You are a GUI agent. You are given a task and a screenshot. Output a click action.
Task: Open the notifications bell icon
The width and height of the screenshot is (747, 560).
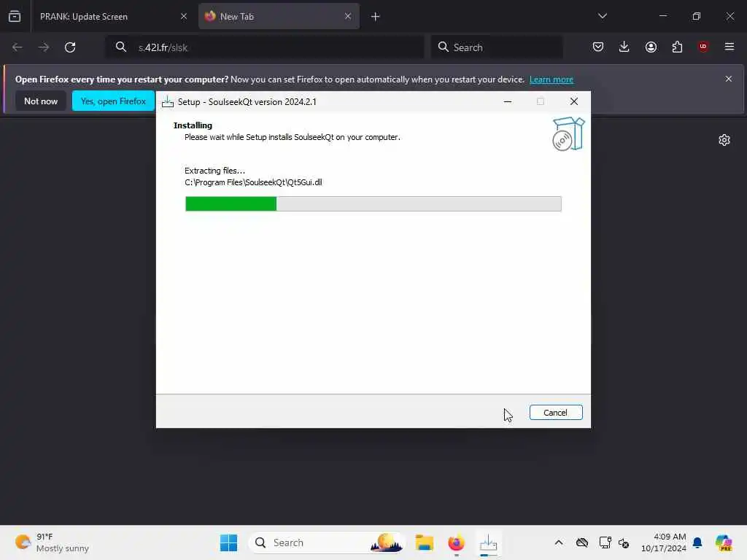697,542
